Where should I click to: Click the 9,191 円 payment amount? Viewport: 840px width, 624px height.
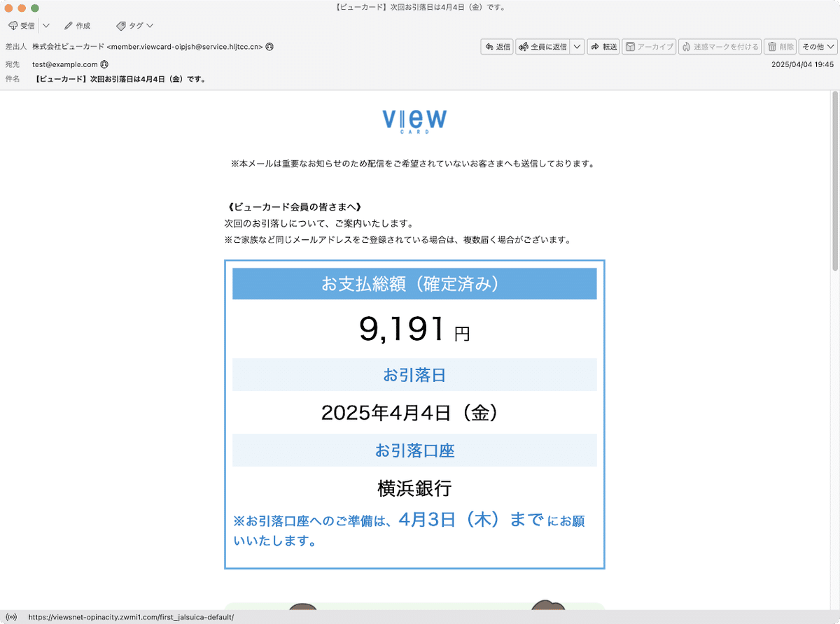(x=414, y=329)
